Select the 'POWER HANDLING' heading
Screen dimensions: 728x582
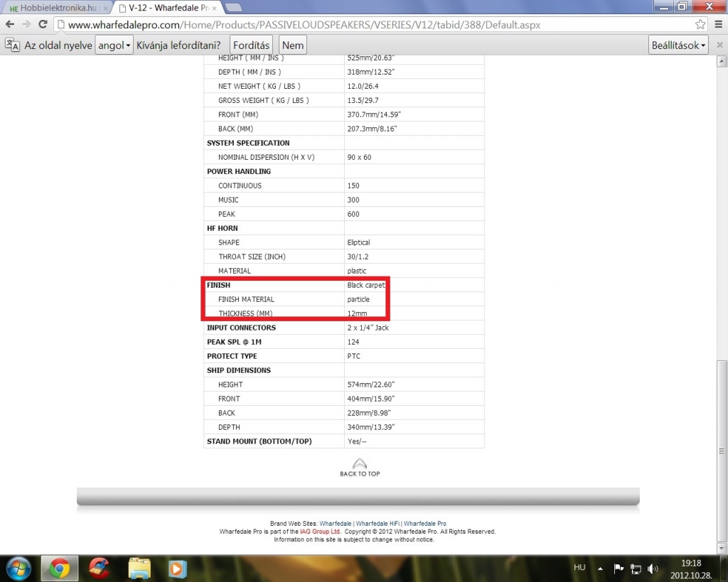(239, 171)
